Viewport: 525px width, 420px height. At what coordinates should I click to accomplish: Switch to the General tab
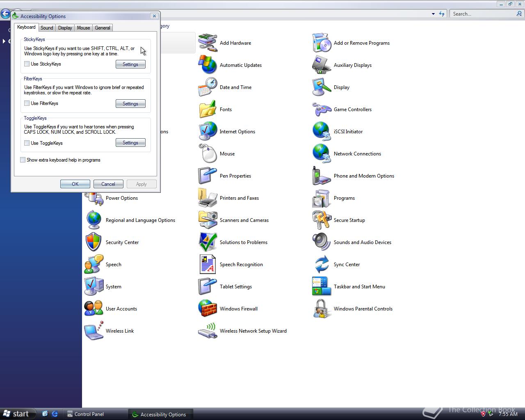pyautogui.click(x=103, y=28)
